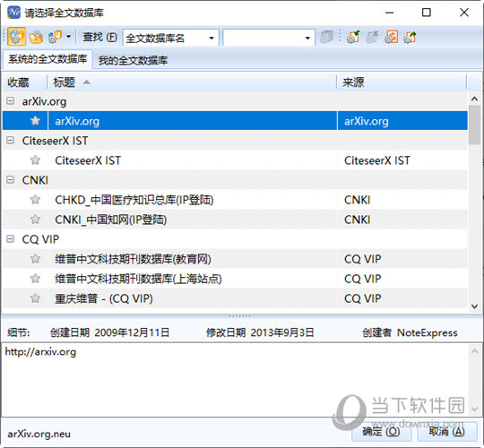This screenshot has width=484, height=448.
Task: Open the 全文数据库名 search field dropdown
Action: (x=212, y=38)
